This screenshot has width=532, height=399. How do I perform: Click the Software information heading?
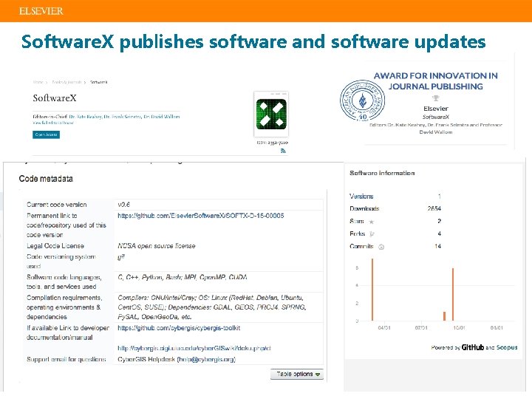(x=382, y=173)
